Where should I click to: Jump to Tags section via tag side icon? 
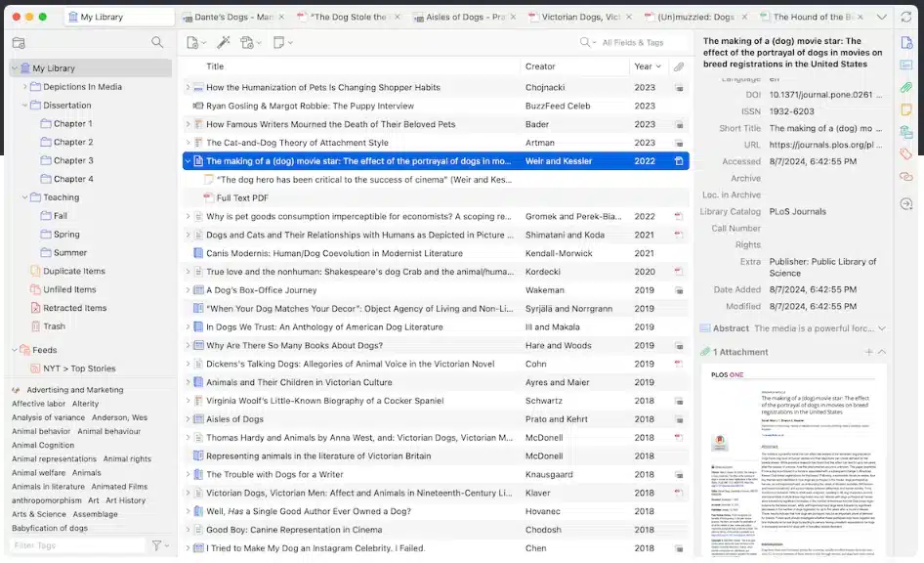tap(906, 154)
